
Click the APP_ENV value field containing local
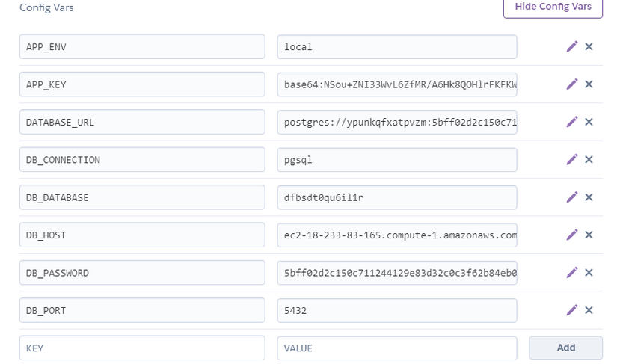(396, 46)
